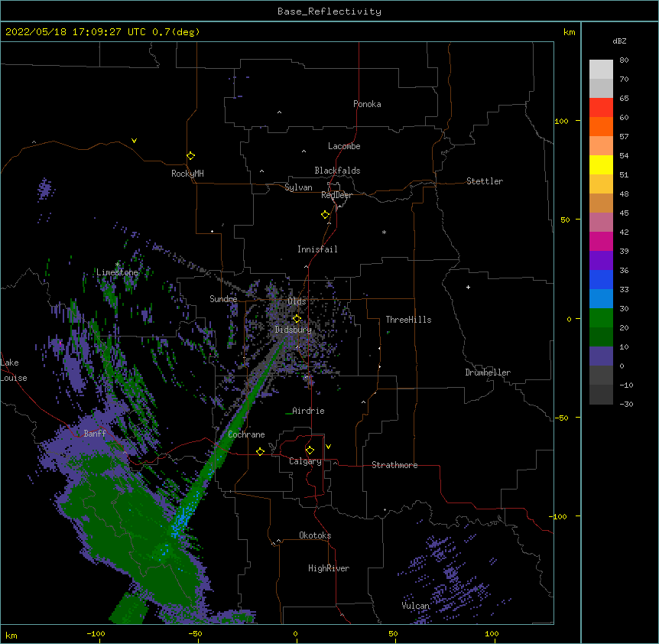Select the Sylvan label
Viewport: 659px width, 644px height.
click(x=298, y=187)
